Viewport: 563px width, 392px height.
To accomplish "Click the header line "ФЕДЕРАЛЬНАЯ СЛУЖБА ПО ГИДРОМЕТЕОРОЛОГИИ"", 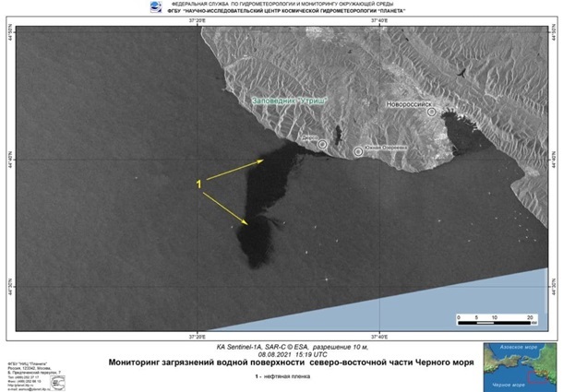I will (282, 4).
